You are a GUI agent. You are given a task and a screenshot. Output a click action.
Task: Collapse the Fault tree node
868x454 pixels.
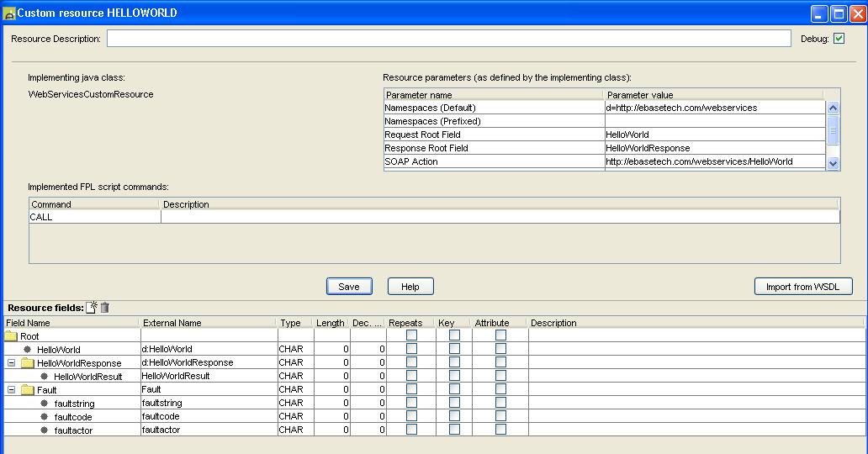coord(11,390)
